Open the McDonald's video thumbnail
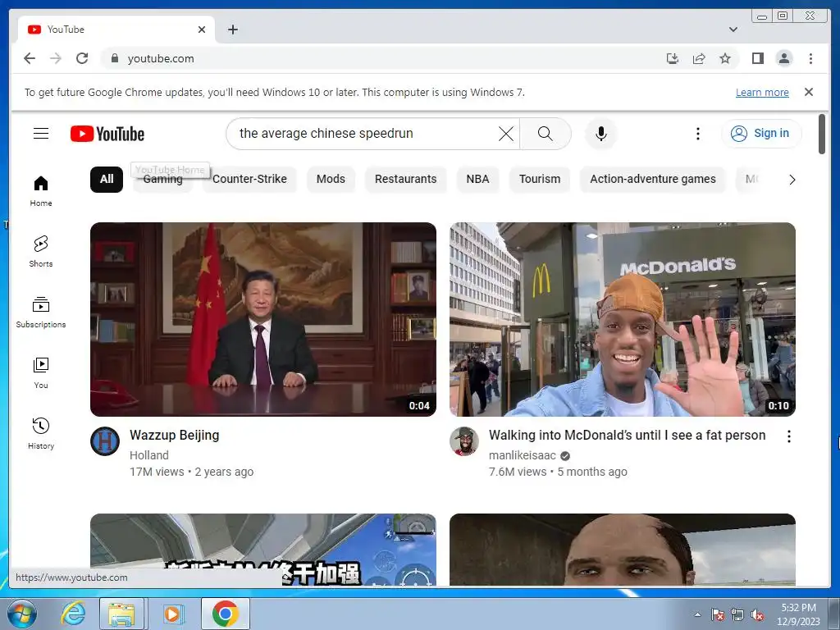The height and width of the screenshot is (630, 840). (623, 319)
